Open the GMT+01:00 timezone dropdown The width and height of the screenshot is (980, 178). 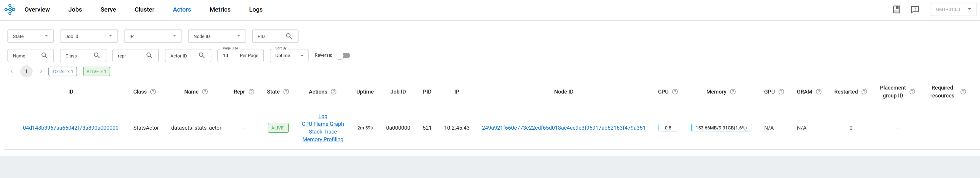click(x=953, y=10)
